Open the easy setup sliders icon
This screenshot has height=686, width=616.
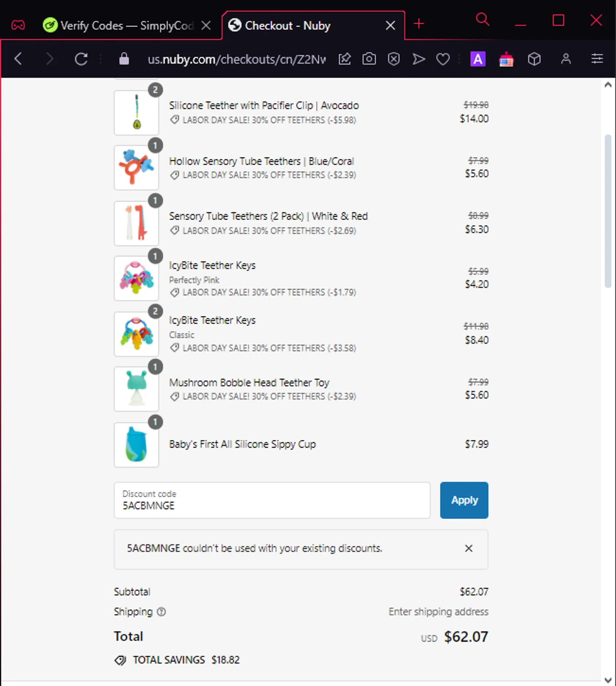point(597,59)
